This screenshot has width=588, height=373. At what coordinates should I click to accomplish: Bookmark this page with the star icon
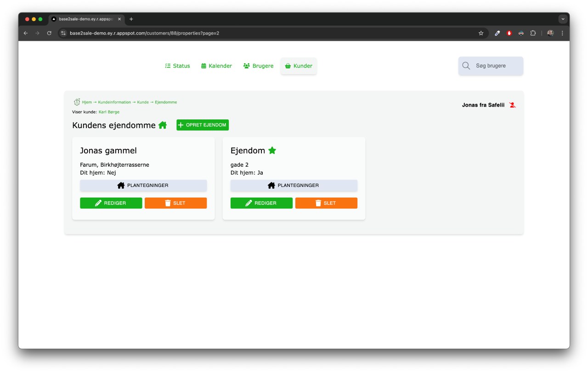pos(481,33)
